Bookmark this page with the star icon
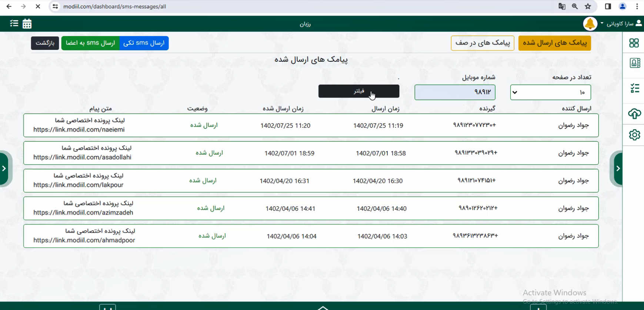644x310 pixels. click(x=588, y=6)
